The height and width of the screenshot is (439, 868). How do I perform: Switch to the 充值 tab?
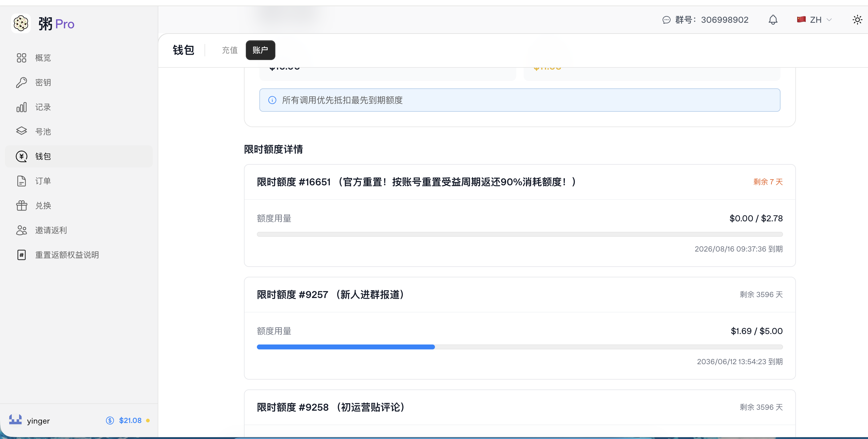[230, 50]
